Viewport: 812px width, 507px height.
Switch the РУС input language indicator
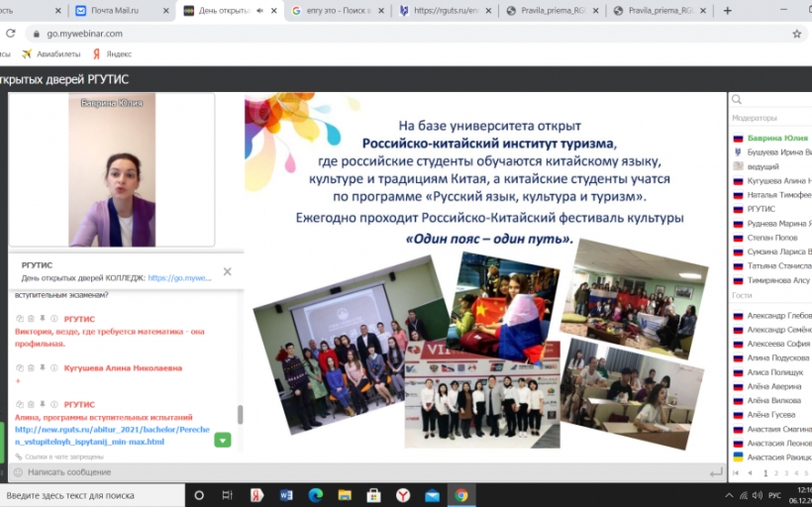tap(774, 495)
